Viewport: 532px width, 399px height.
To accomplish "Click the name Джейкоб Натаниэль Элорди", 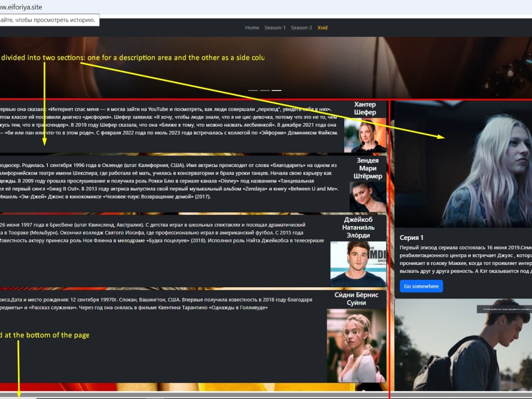I will (358, 227).
